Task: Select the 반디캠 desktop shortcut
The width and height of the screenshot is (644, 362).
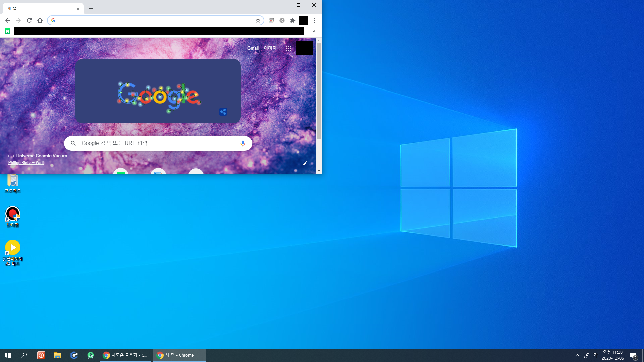Action: pos(13,217)
